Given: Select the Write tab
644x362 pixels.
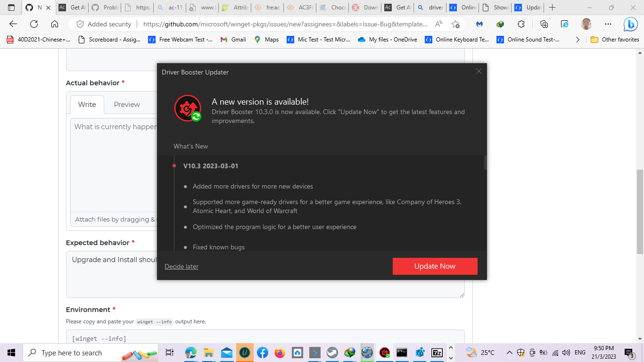Looking at the screenshot, I should pyautogui.click(x=87, y=105).
